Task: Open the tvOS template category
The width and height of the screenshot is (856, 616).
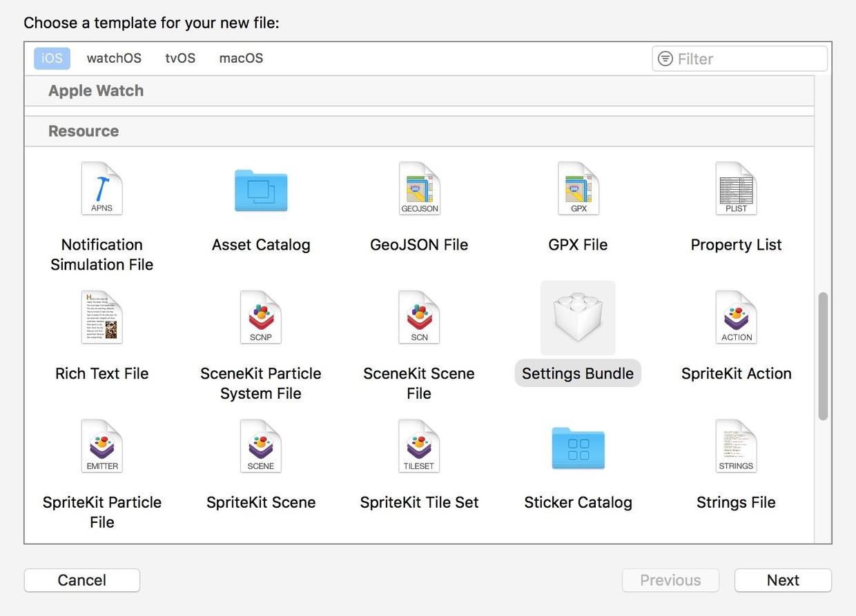Action: (179, 57)
